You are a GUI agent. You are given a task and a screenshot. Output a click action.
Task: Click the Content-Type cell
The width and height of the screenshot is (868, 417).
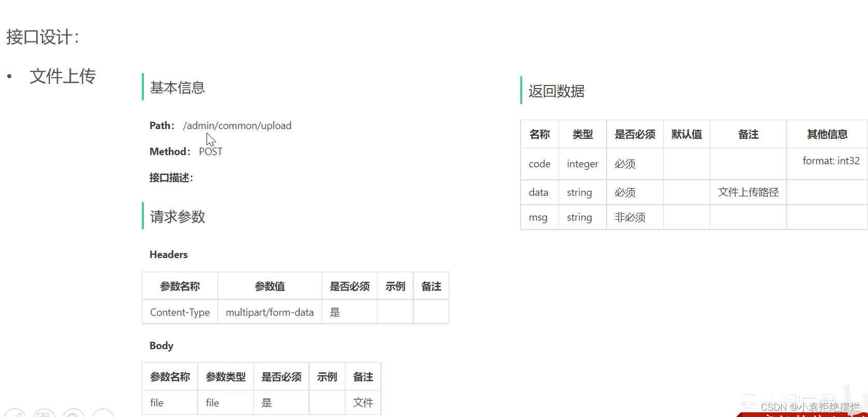pyautogui.click(x=180, y=312)
